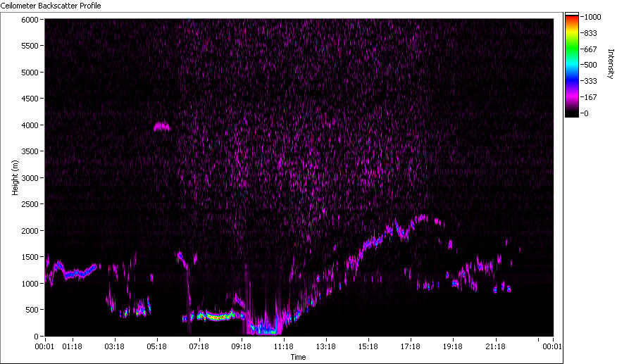Click the 3500 height axis tick label
The height and width of the screenshot is (364, 617).
point(30,151)
